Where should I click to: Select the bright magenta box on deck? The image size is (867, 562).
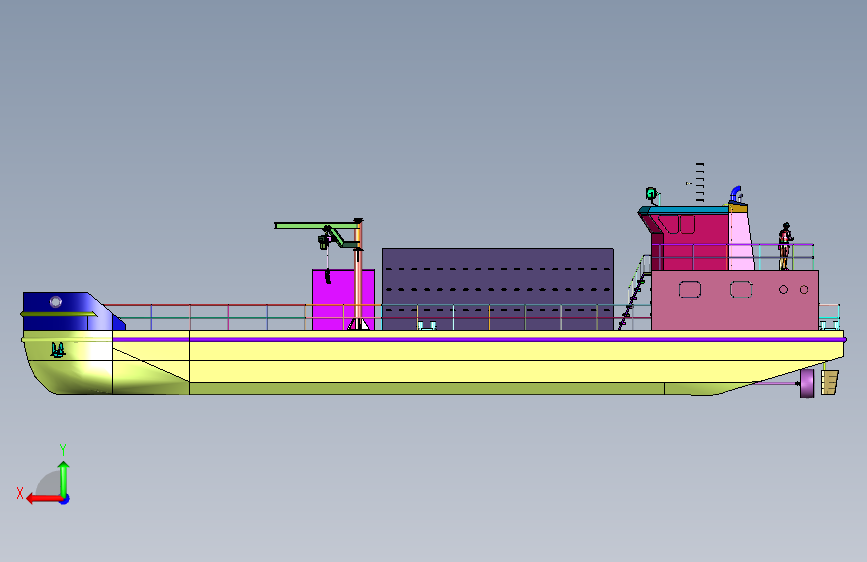pyautogui.click(x=336, y=300)
